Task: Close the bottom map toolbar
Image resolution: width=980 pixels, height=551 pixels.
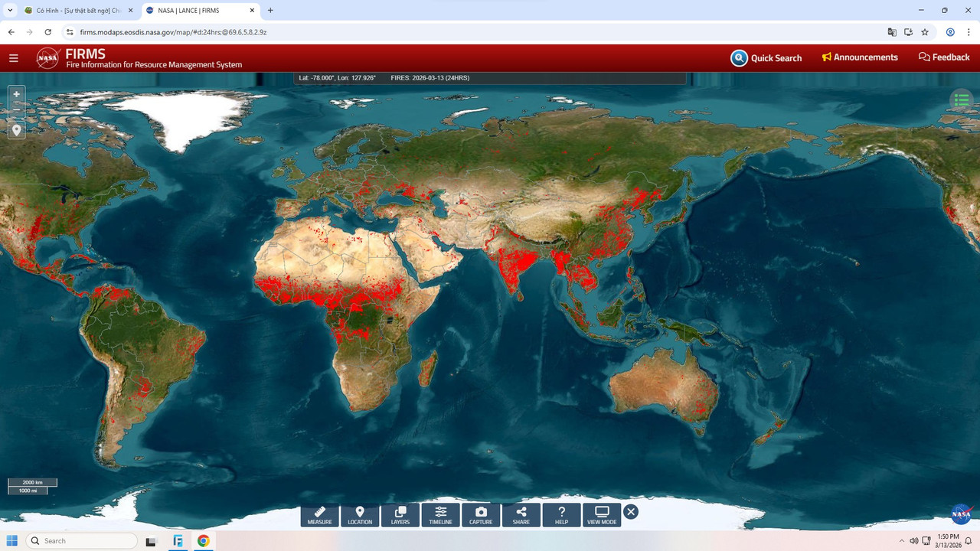Action: click(x=631, y=512)
